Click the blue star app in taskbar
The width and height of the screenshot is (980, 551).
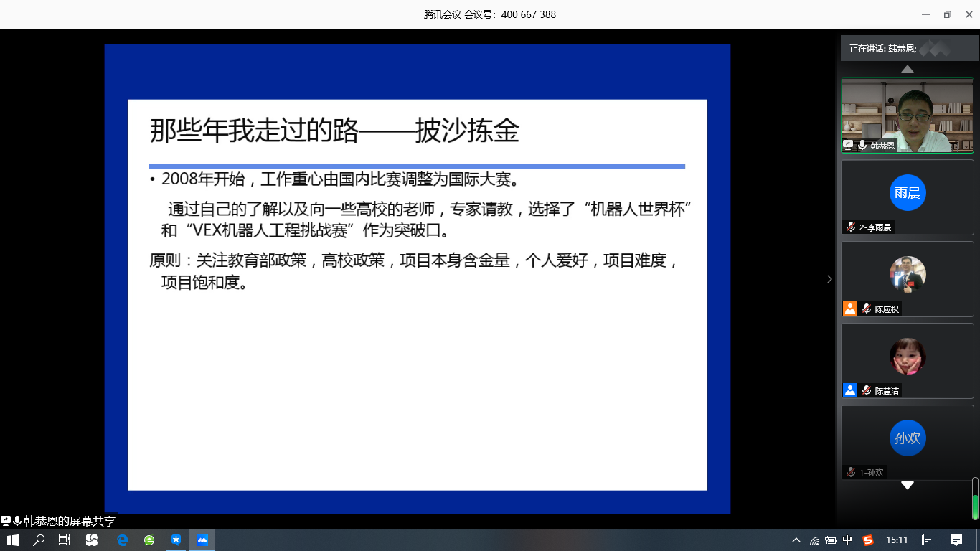tap(176, 540)
